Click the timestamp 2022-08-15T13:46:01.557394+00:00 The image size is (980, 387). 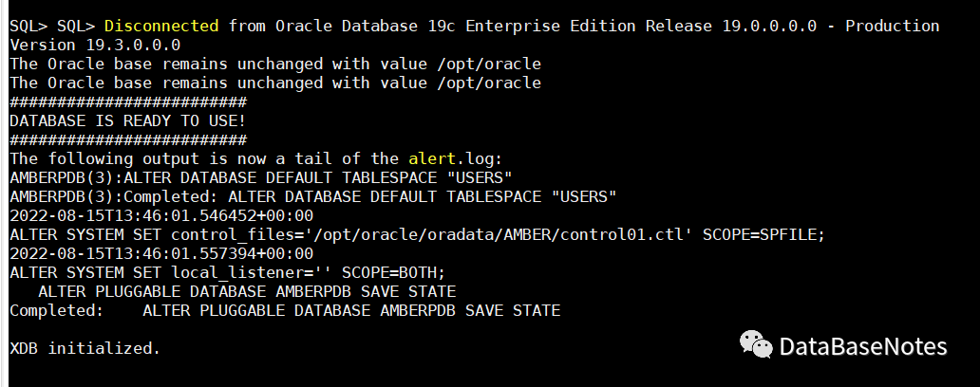click(161, 253)
